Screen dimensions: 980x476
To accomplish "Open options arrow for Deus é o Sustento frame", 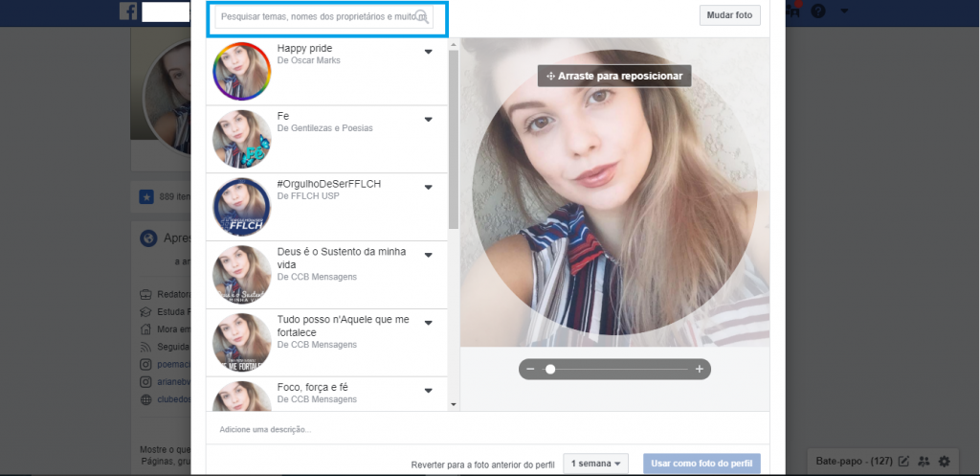I will 428,255.
